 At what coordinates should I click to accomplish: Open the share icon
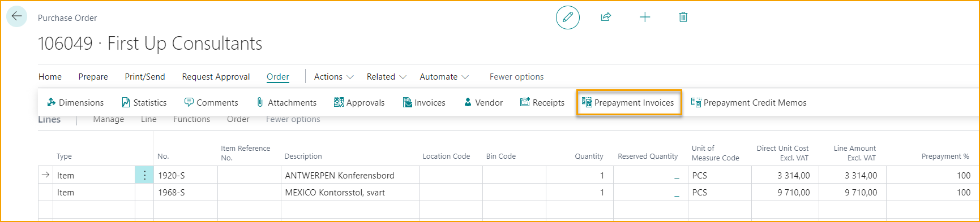coord(606,17)
